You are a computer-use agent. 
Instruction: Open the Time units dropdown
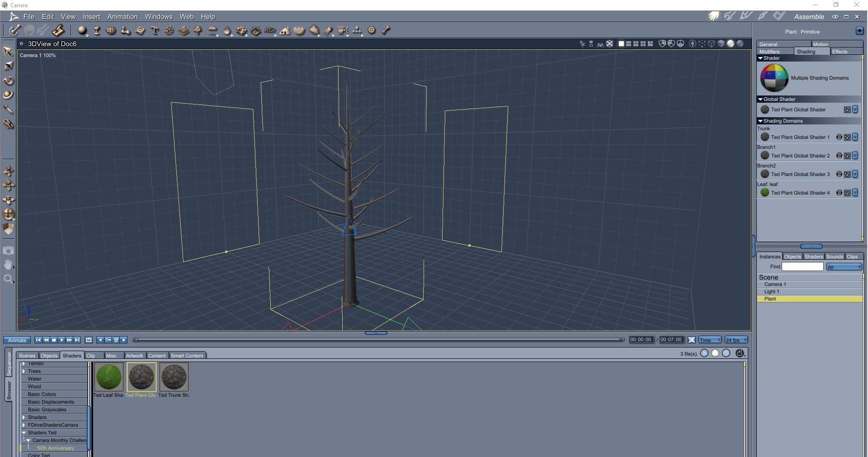tap(710, 340)
